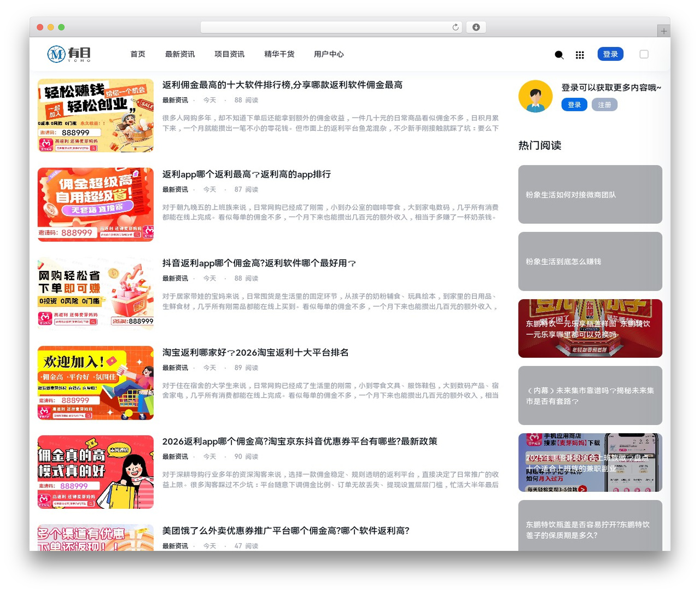Open 精华干货 navigation menu

pyautogui.click(x=279, y=54)
